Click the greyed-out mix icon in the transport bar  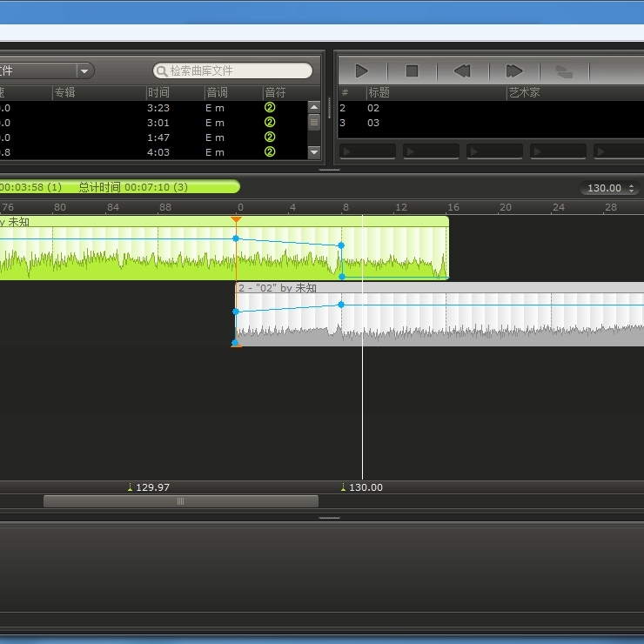[x=564, y=71]
